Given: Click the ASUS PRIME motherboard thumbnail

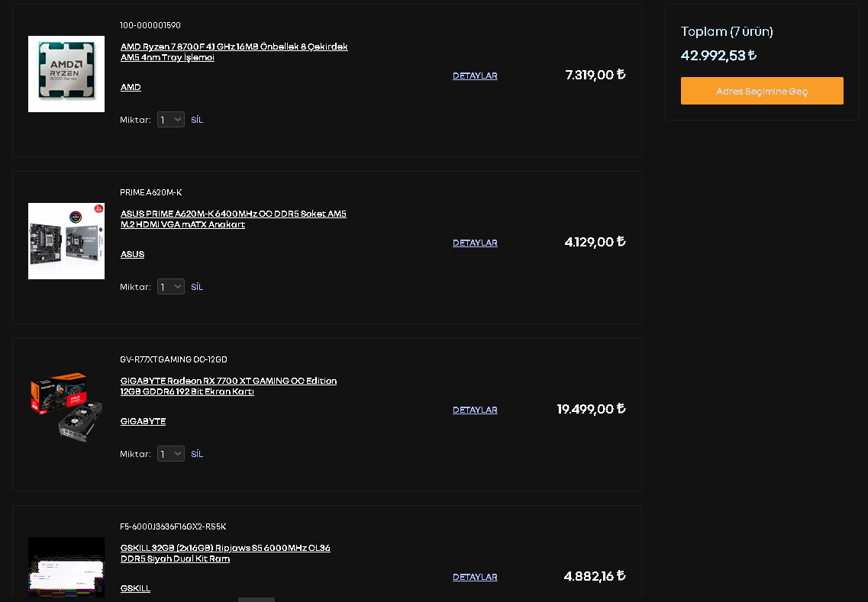Looking at the screenshot, I should 66,241.
